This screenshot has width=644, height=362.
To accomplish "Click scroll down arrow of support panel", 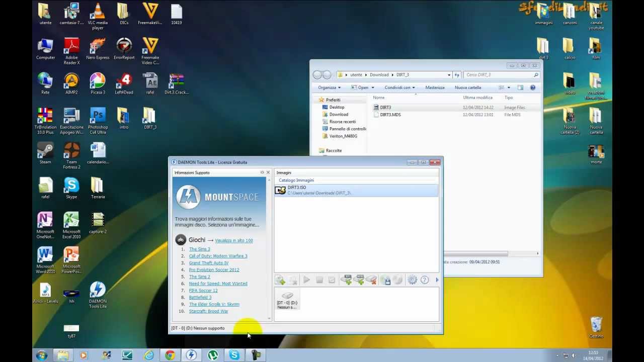I will [x=269, y=318].
